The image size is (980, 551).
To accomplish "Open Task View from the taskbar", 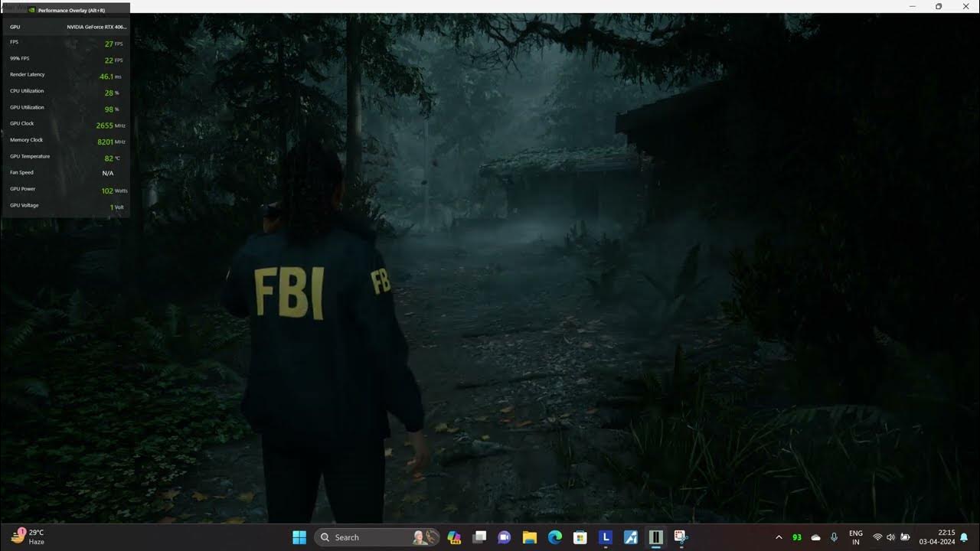I will 479,537.
